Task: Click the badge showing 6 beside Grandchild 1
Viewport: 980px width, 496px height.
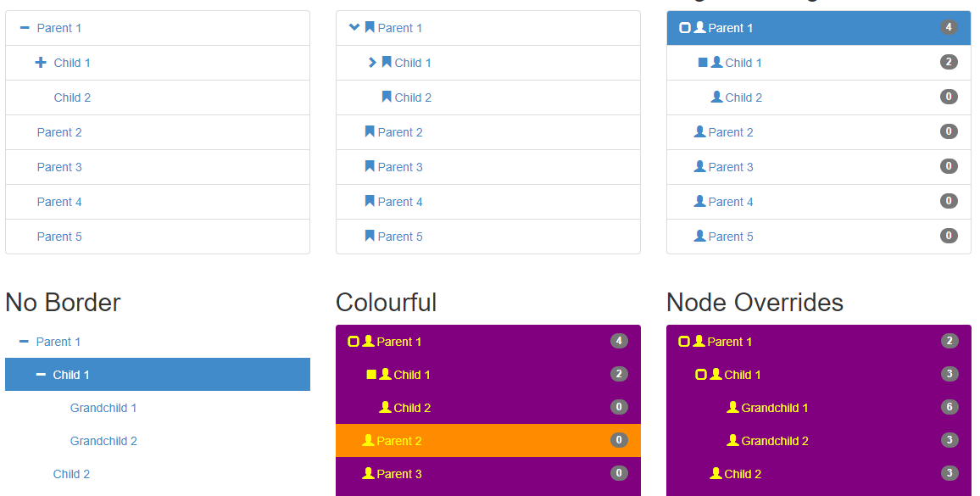Action: [x=949, y=408]
